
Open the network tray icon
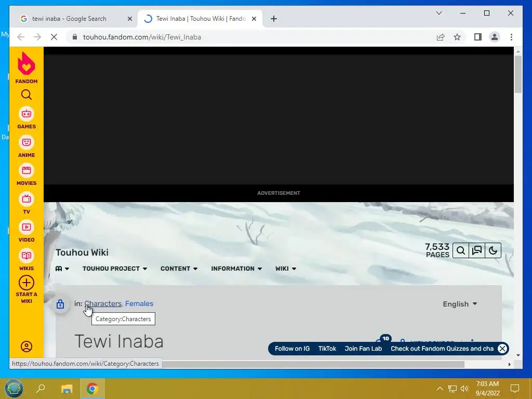point(453,389)
